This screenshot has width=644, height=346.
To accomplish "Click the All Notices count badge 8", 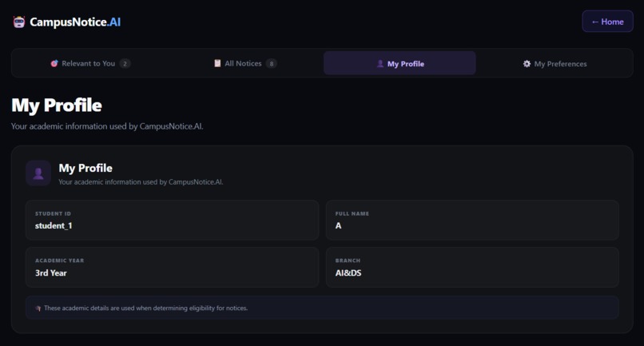I will (x=271, y=64).
